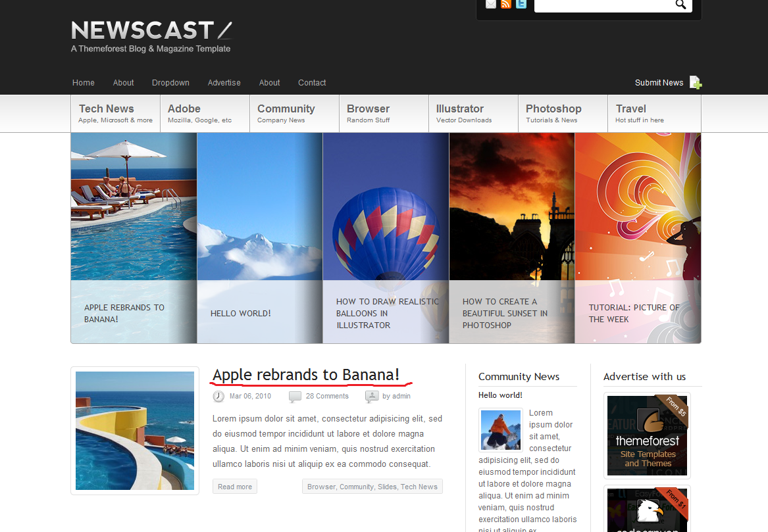Click the email envelope icon in header
Screen dimensions: 768x532
(491, 4)
